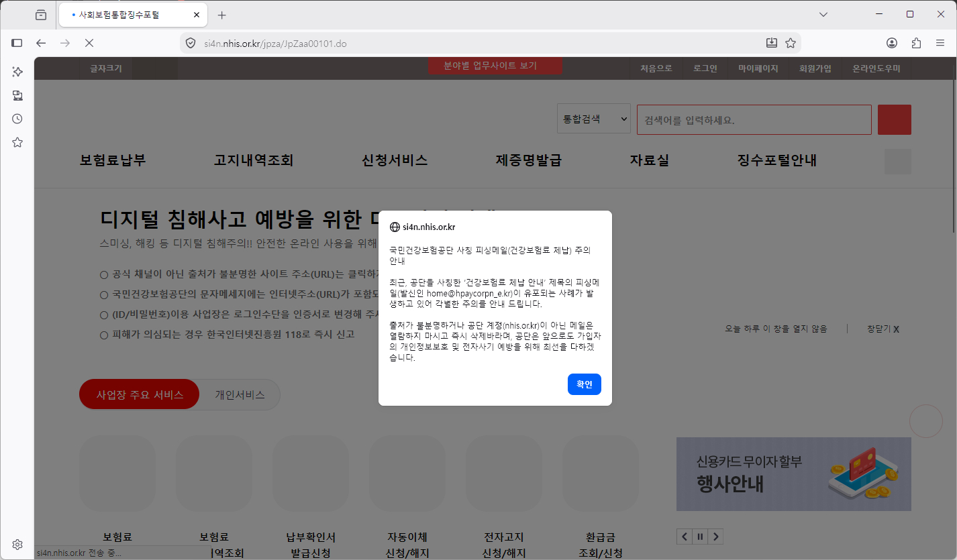Open the 신청서비스 menu
The image size is (957, 560).
(395, 160)
